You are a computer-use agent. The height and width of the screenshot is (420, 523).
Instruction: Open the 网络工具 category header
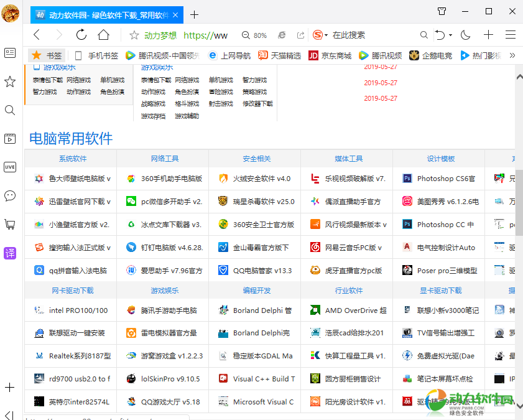165,159
